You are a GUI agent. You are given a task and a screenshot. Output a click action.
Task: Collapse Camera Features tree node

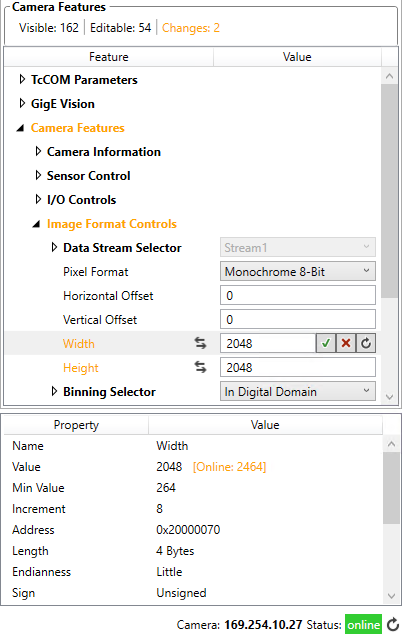(x=20, y=128)
